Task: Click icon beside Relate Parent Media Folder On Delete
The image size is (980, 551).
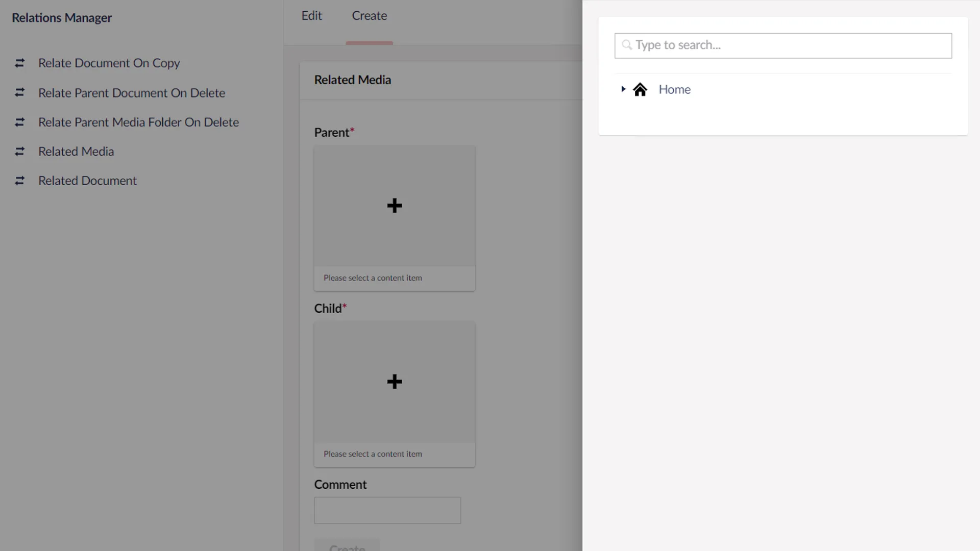Action: point(19,122)
